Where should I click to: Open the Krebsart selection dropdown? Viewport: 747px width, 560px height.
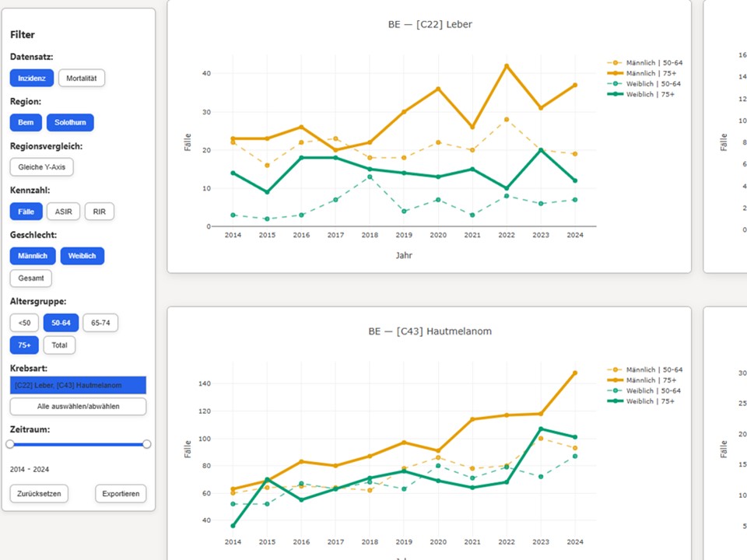[78, 385]
